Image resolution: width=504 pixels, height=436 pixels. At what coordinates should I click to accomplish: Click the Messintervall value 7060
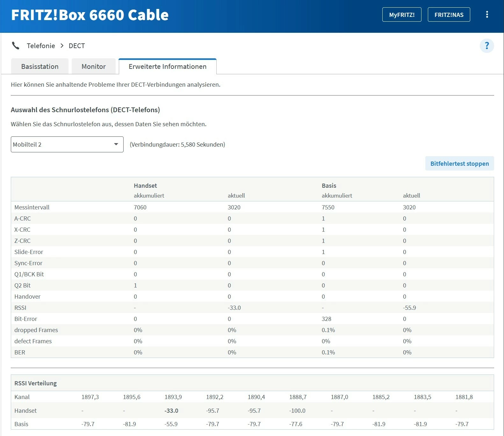140,207
